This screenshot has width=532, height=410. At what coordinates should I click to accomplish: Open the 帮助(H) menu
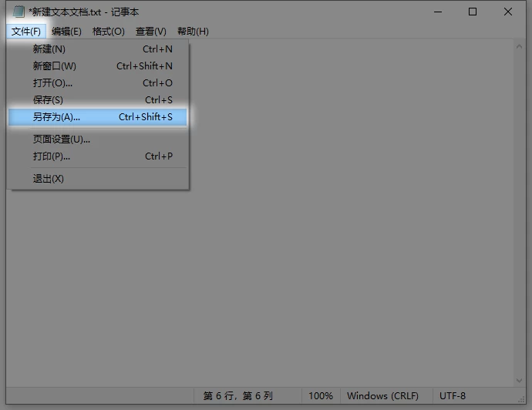pyautogui.click(x=193, y=32)
